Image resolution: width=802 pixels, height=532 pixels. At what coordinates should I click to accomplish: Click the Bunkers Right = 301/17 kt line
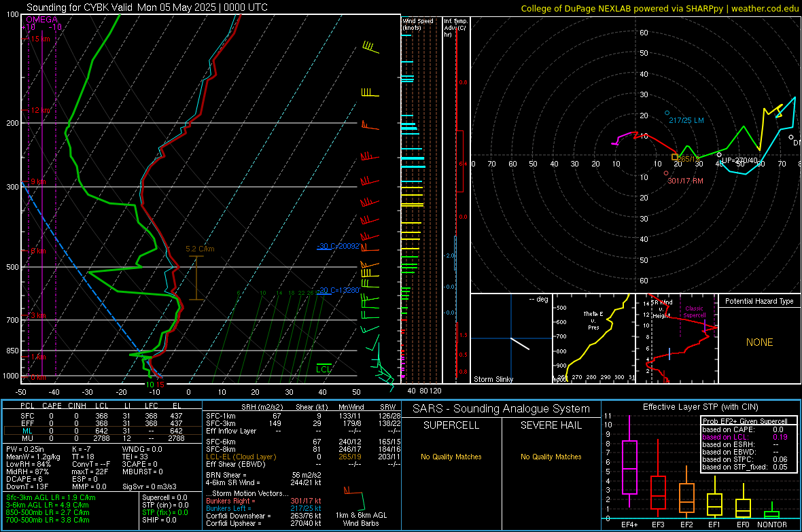[264, 501]
